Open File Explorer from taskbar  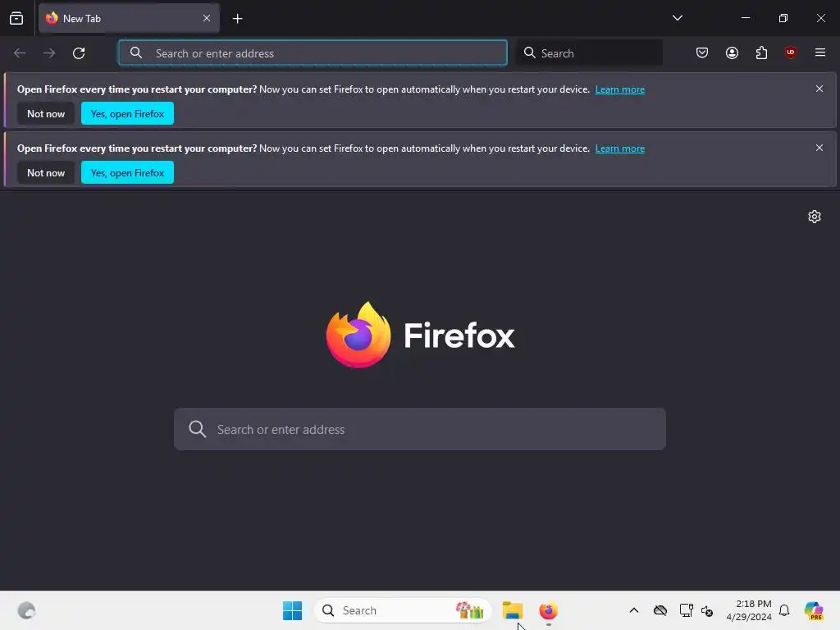(513, 610)
